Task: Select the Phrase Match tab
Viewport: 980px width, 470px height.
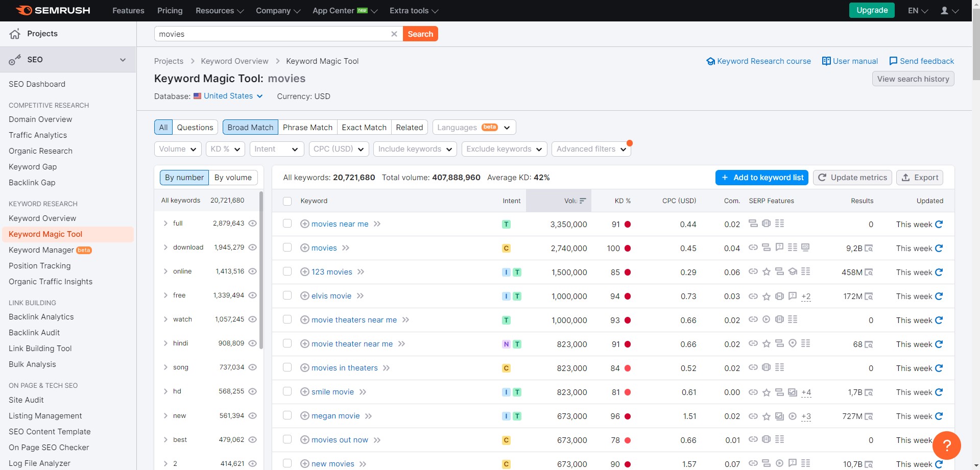Action: tap(307, 128)
